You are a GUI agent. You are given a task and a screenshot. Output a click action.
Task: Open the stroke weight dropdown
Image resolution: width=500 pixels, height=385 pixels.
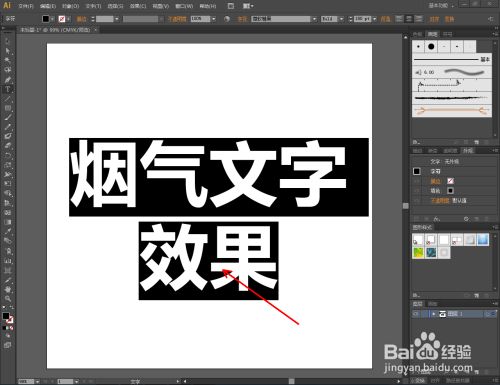(x=116, y=19)
